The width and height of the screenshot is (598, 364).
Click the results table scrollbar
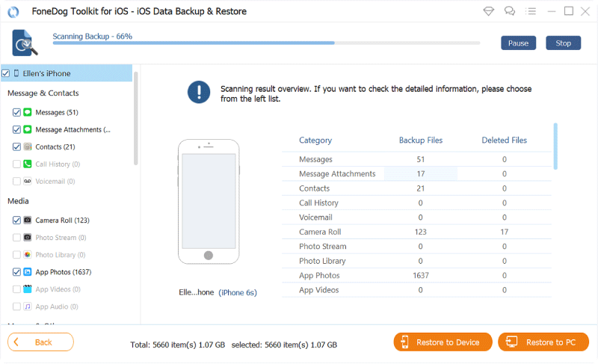point(555,146)
